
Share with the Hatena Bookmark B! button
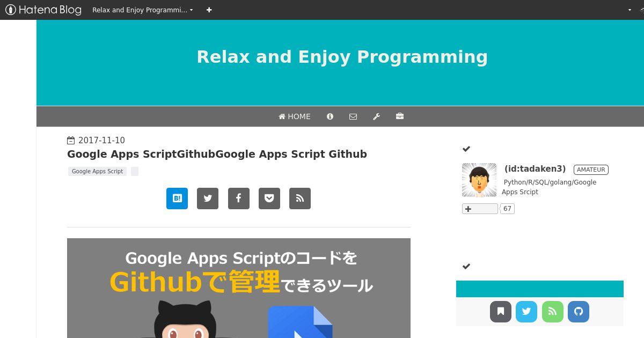[x=177, y=199]
